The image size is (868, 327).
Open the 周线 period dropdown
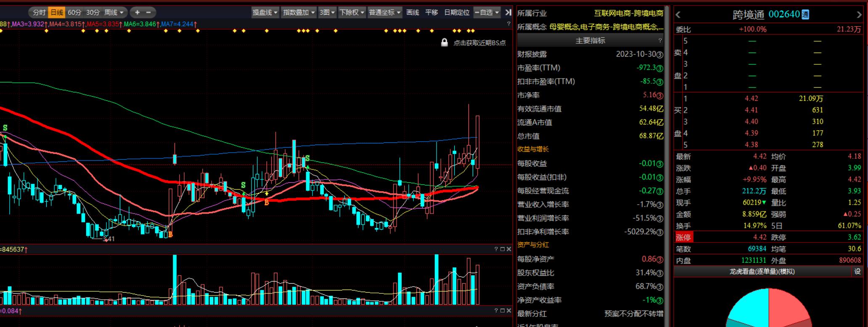pos(114,13)
